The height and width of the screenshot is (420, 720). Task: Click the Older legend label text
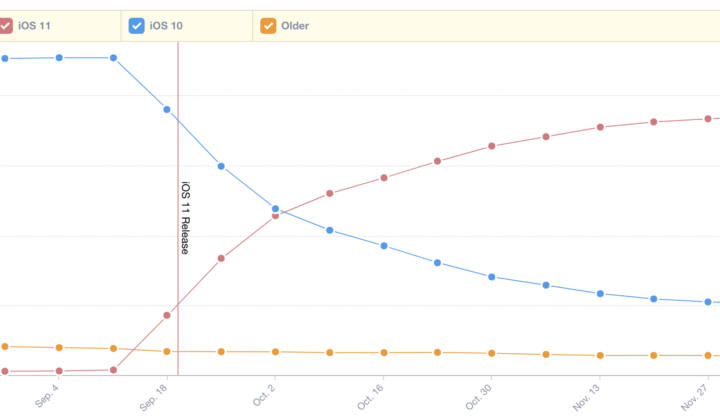[x=296, y=26]
